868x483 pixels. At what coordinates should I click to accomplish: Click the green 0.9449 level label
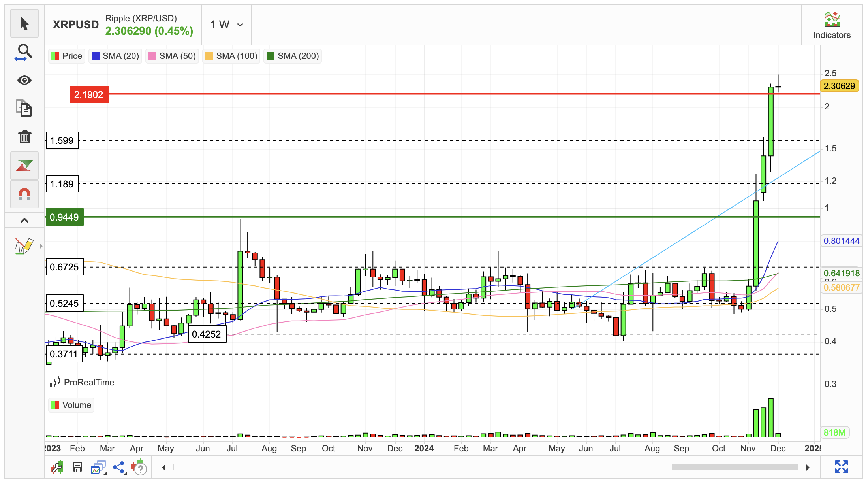[65, 217]
